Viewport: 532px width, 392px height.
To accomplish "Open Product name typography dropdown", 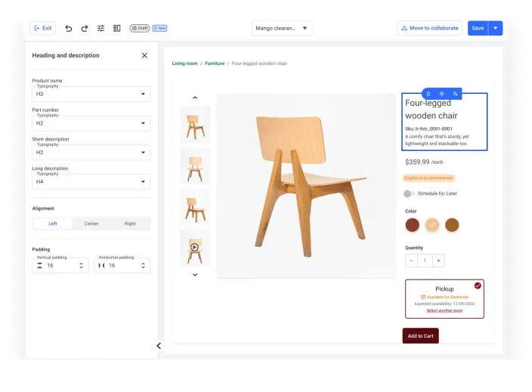I will coord(91,94).
